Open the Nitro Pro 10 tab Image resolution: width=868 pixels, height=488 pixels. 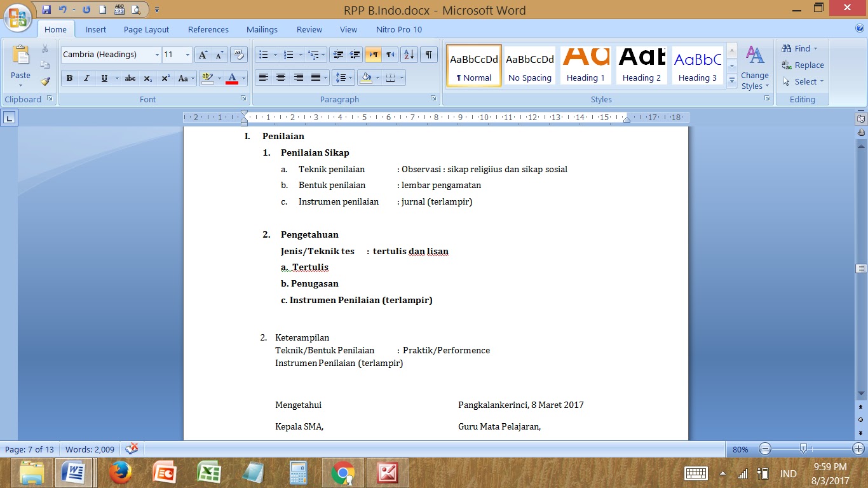(398, 29)
